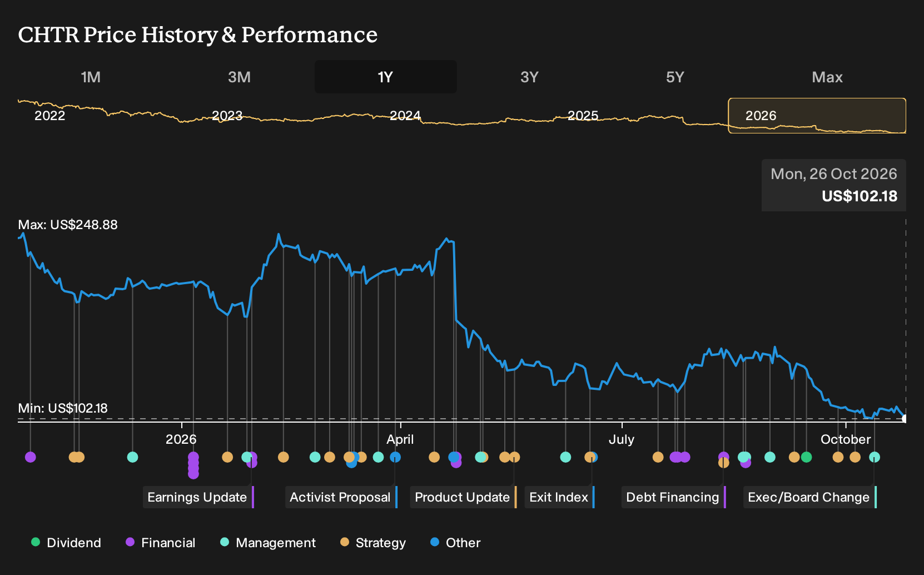Screen dimensions: 924x575
Task: Click 2024 in the overview navigator
Action: pos(405,116)
